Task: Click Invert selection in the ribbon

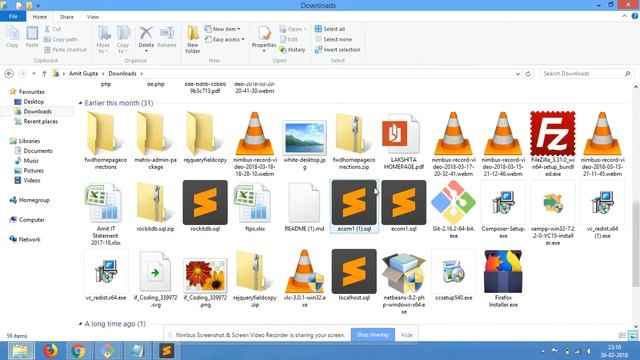Action: pos(337,50)
